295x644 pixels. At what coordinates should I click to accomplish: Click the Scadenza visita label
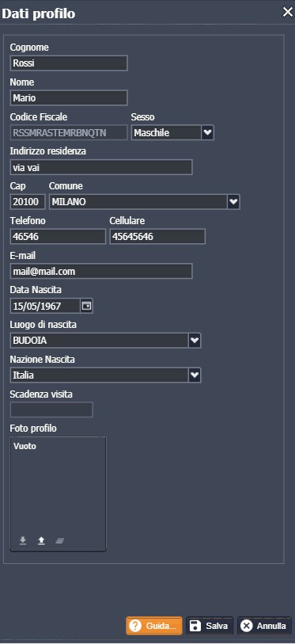coord(41,394)
